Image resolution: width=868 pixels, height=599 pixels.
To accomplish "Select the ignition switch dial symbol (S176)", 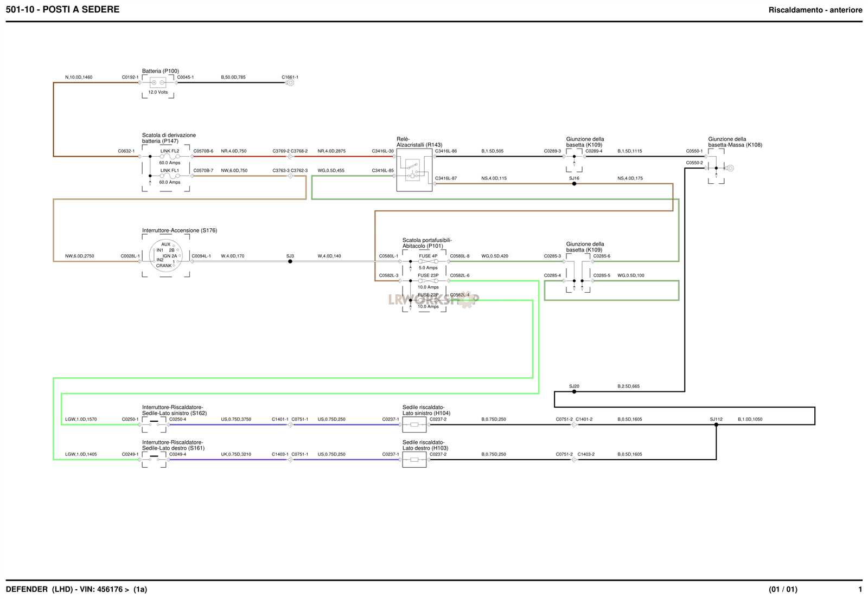I will click(x=165, y=255).
